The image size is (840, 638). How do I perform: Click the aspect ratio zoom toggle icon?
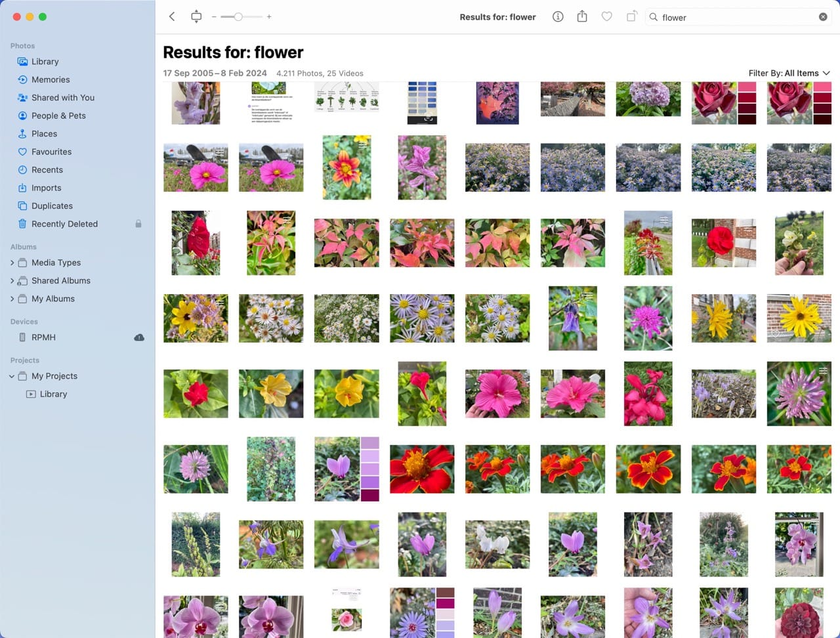click(x=196, y=16)
